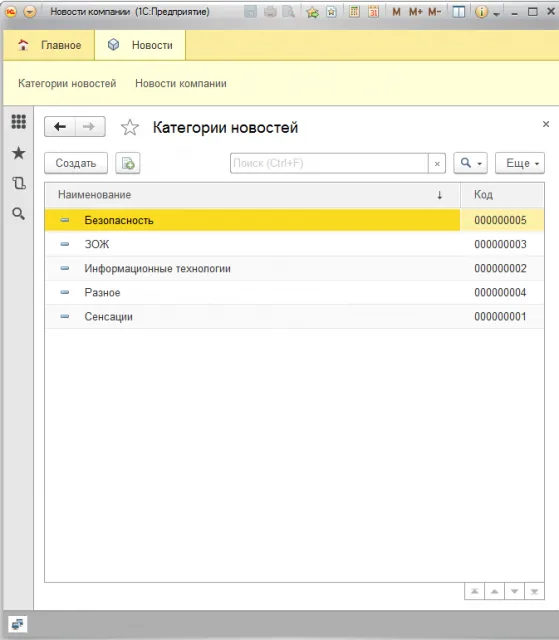The width and height of the screenshot is (559, 640).
Task: Sort by the Наименование column header
Action: point(252,195)
